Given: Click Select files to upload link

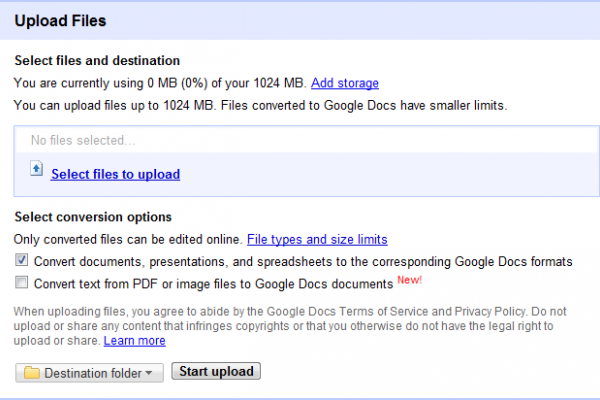Looking at the screenshot, I should (116, 175).
